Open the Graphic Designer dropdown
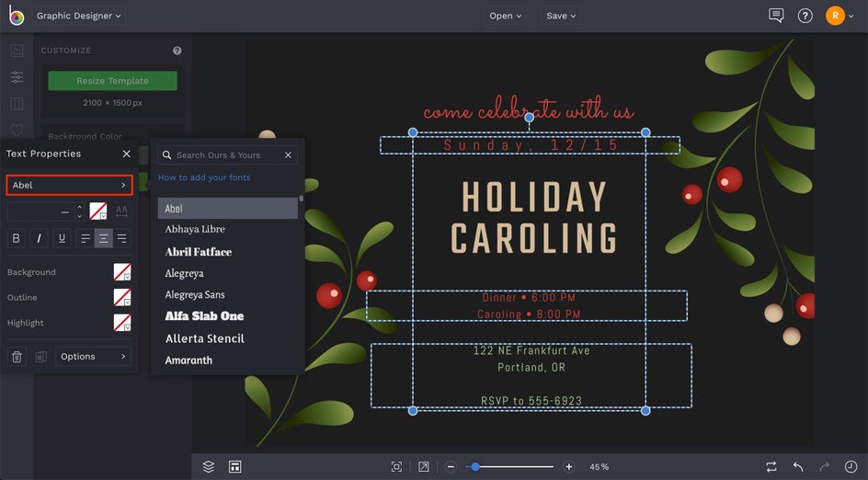Viewport: 868px width, 480px height. pos(79,16)
